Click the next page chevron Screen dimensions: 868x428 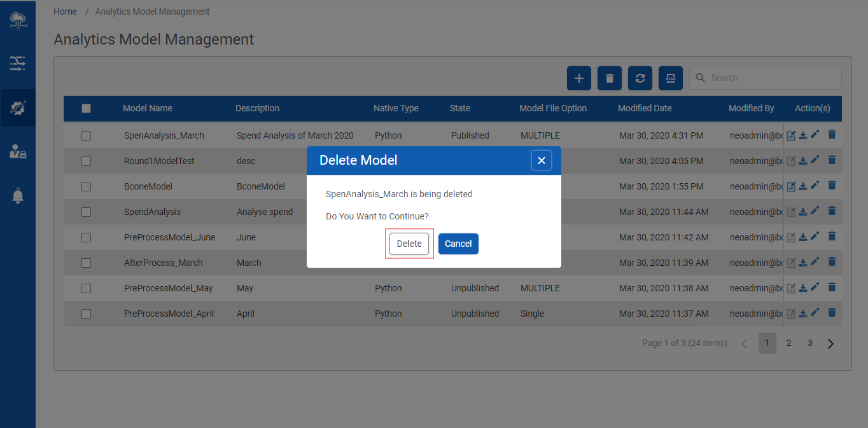click(830, 343)
